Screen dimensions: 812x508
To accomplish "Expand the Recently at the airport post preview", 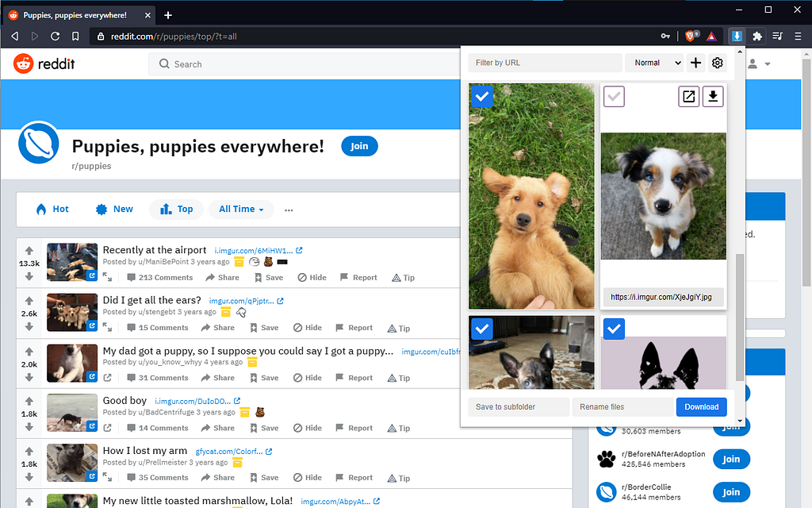I will tap(107, 277).
